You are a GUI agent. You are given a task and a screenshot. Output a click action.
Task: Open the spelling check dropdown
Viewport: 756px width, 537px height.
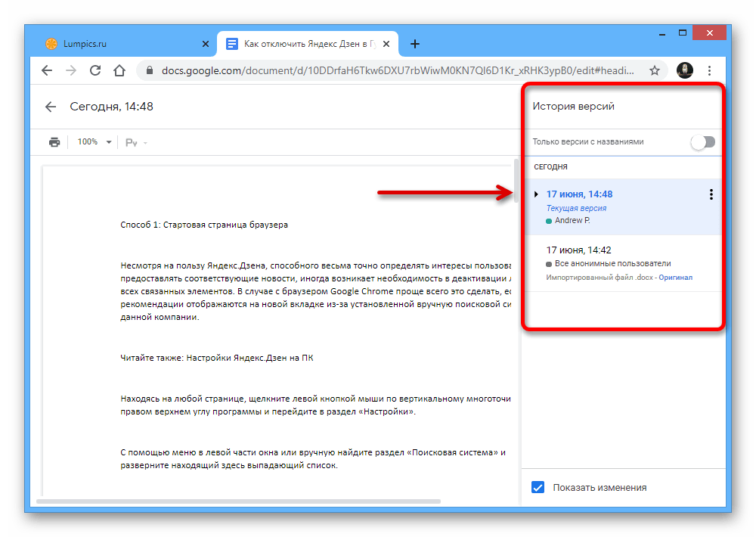coord(136,142)
